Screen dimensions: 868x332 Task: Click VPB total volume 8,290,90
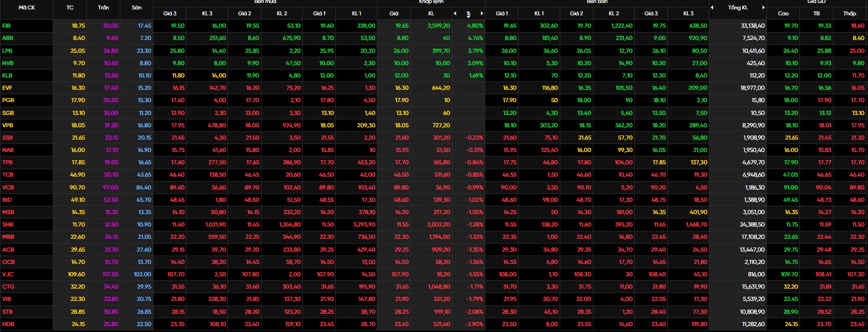pos(754,125)
